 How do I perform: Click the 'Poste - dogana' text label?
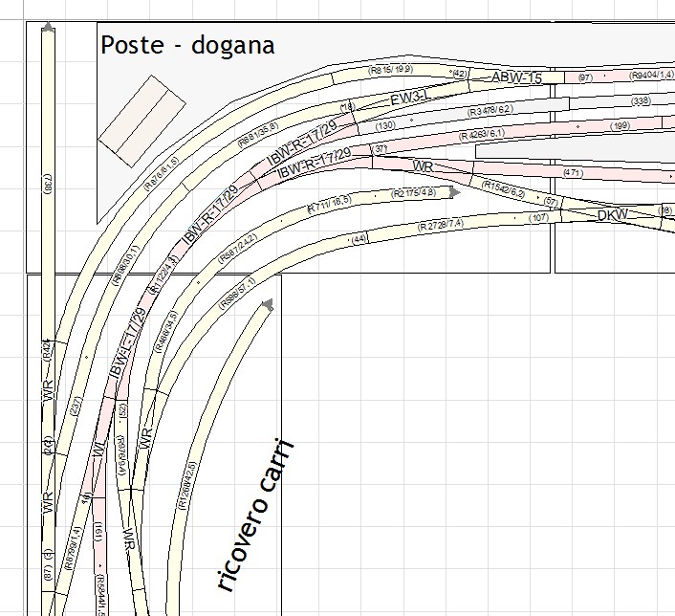tap(187, 44)
